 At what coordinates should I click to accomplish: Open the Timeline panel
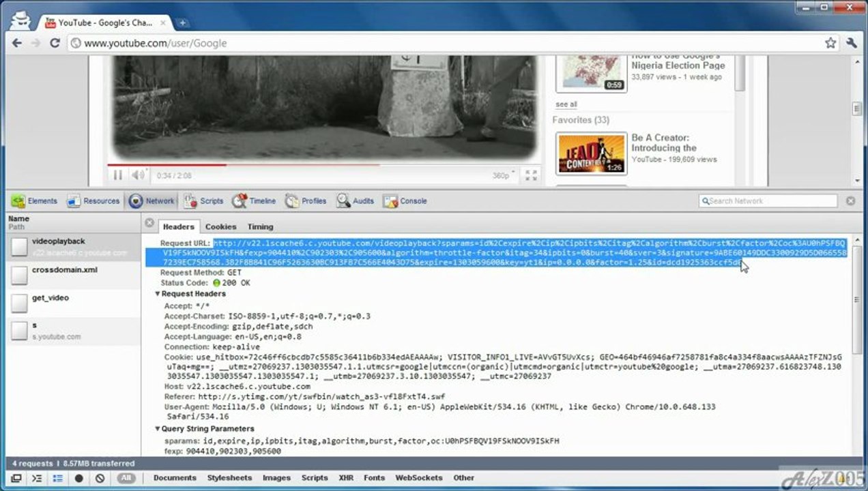pos(254,201)
